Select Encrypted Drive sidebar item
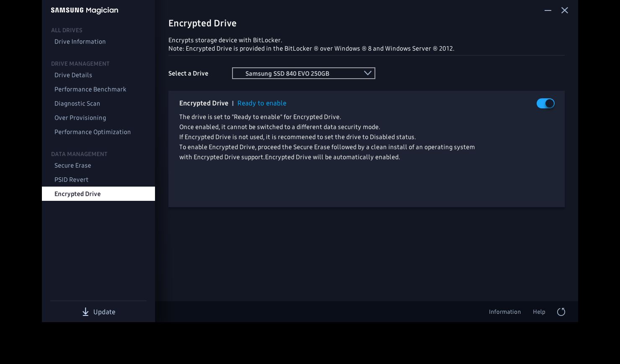Image resolution: width=620 pixels, height=364 pixels. pyautogui.click(x=98, y=194)
